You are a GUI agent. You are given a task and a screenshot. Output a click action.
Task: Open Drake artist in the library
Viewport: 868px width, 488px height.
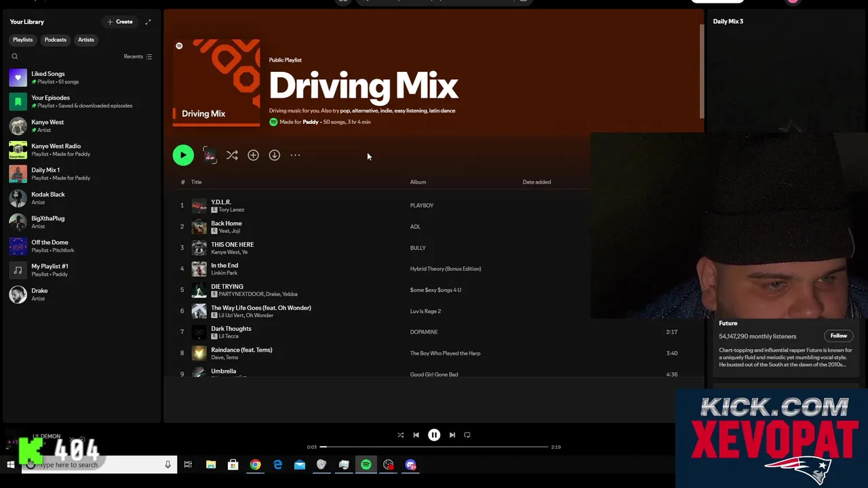click(x=81, y=294)
